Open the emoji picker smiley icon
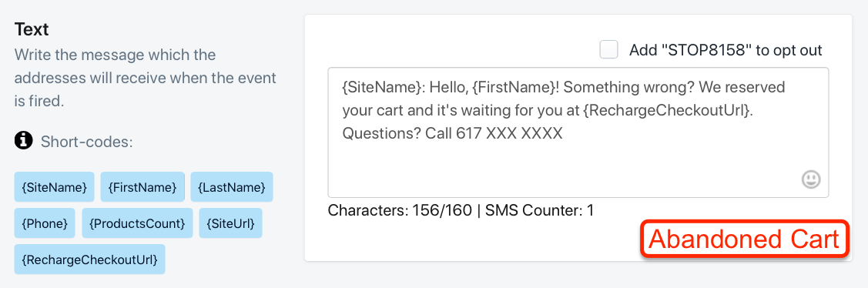The height and width of the screenshot is (288, 868). [x=811, y=179]
